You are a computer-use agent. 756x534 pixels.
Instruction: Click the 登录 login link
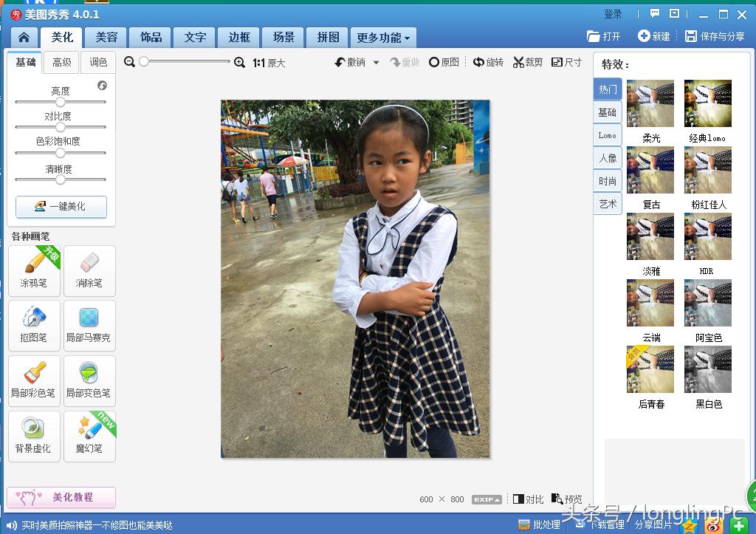tap(613, 14)
